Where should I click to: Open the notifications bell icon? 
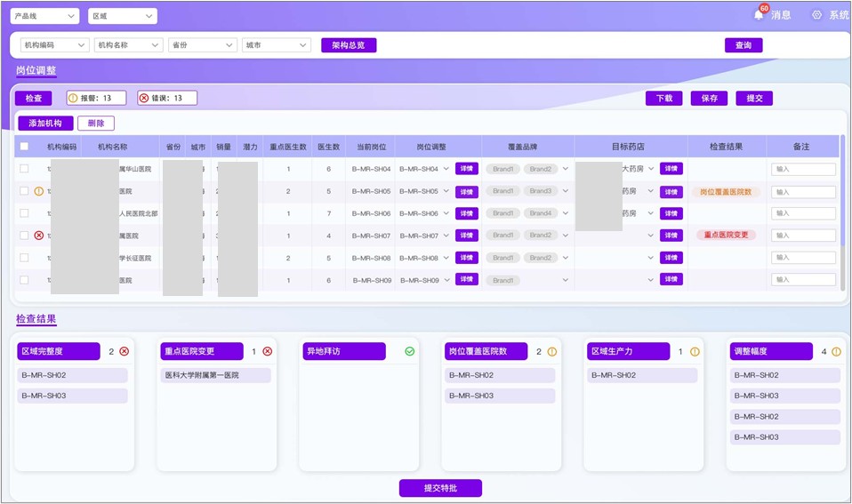[759, 15]
